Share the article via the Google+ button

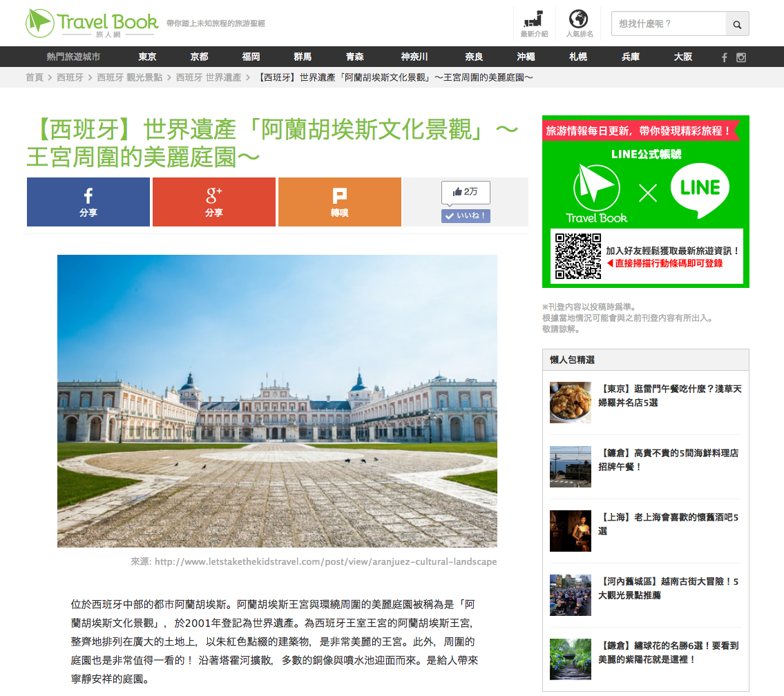214,202
